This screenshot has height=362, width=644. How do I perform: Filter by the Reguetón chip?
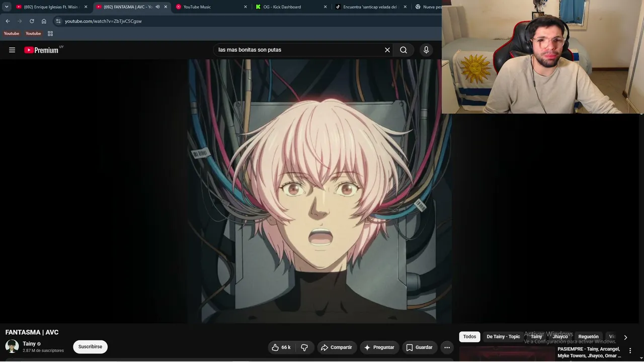[x=588, y=337]
